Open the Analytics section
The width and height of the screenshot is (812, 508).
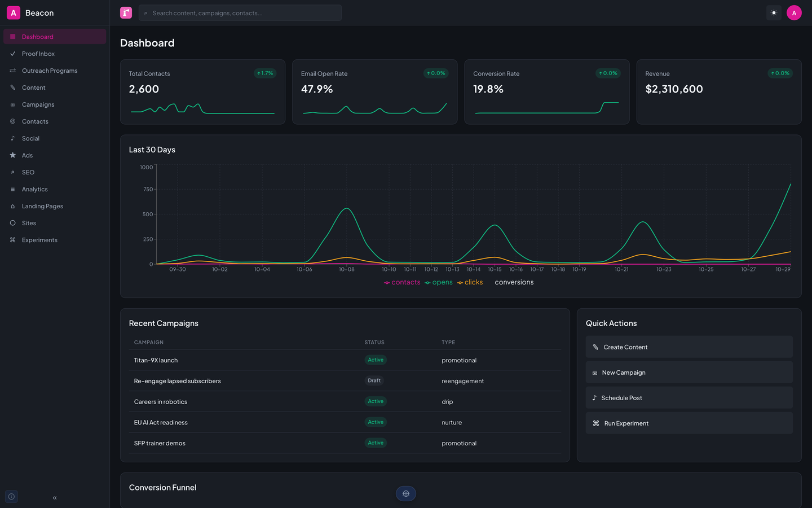coord(55,189)
